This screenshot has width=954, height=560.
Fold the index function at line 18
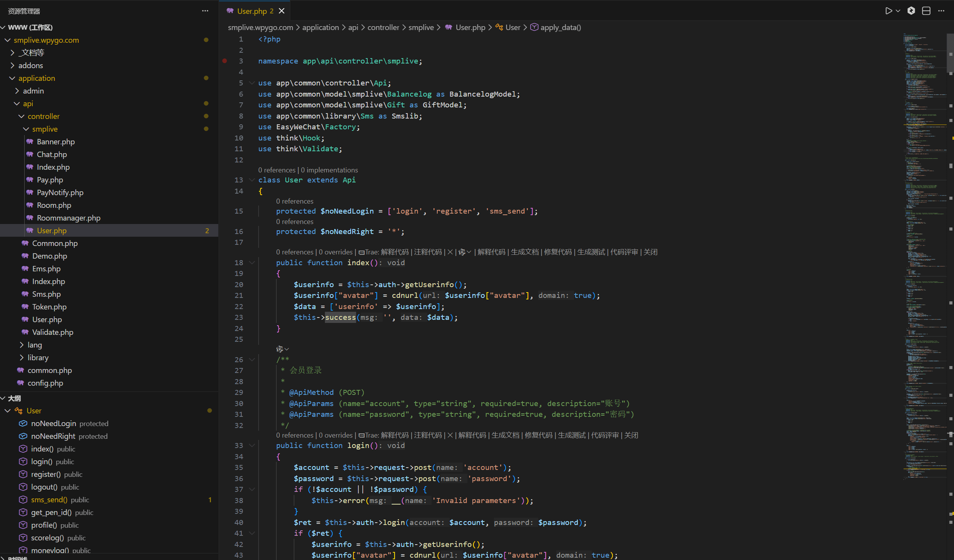[252, 262]
